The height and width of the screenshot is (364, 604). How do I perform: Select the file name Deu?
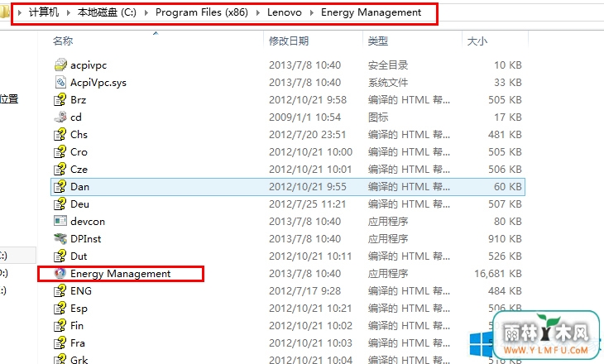pos(79,204)
